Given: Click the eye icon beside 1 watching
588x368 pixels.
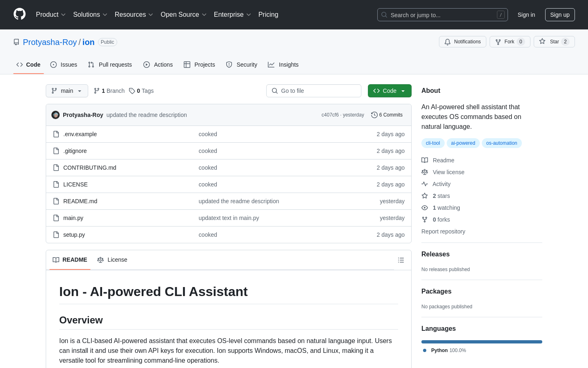Looking at the screenshot, I should (x=425, y=208).
